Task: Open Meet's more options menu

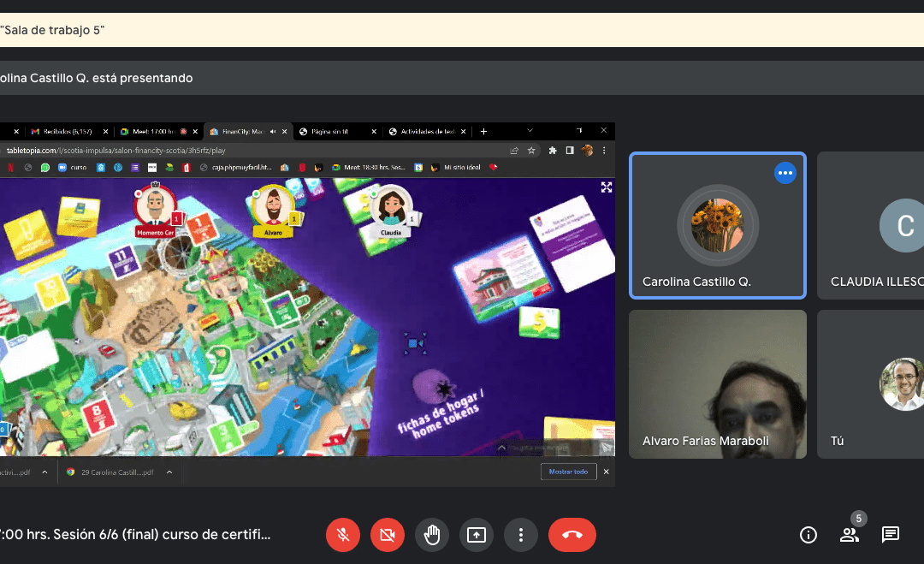Action: point(521,535)
